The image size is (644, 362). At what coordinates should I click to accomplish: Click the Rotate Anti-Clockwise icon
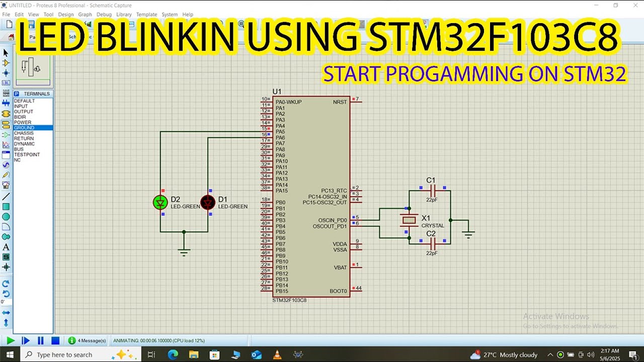click(x=6, y=293)
